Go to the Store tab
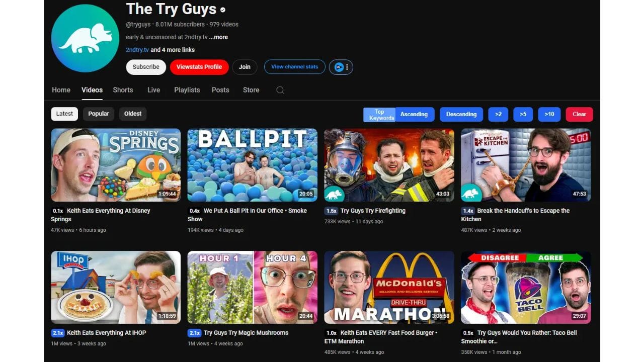The height and width of the screenshot is (362, 644). (251, 90)
